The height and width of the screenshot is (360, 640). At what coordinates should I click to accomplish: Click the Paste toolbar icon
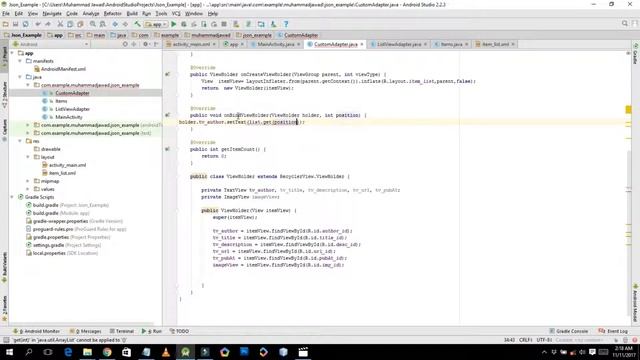click(80, 24)
